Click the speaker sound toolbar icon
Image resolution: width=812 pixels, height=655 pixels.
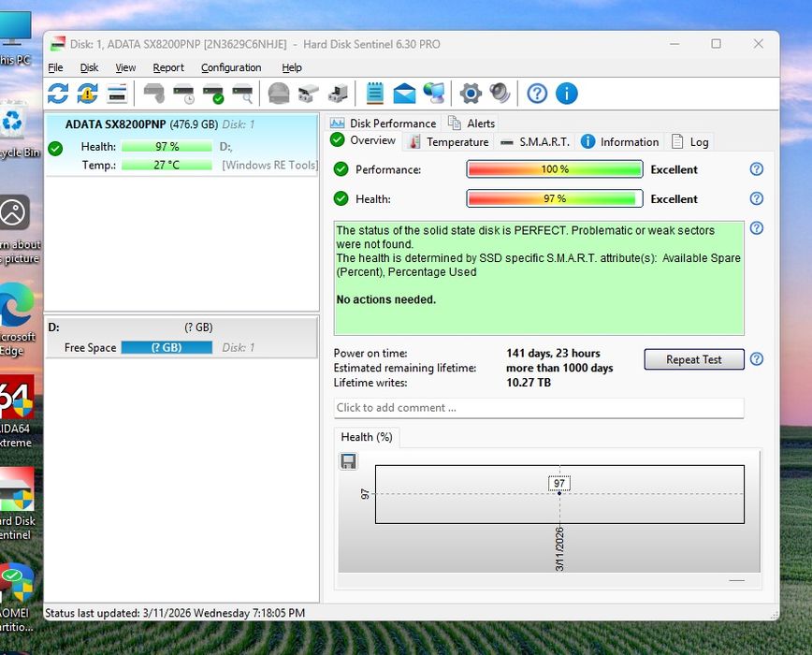(500, 94)
